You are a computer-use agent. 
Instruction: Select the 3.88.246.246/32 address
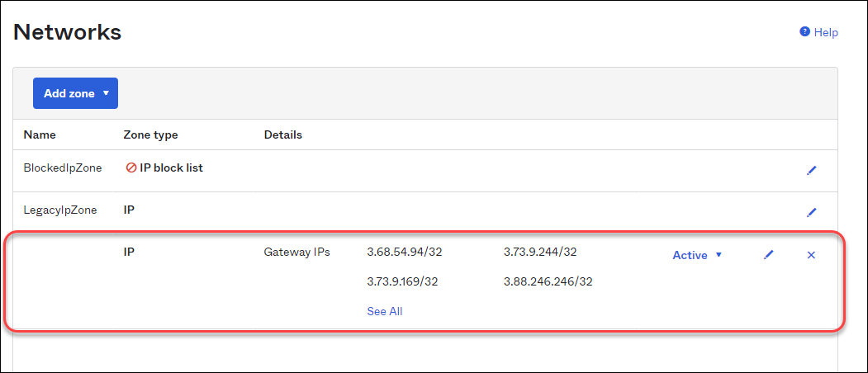548,281
